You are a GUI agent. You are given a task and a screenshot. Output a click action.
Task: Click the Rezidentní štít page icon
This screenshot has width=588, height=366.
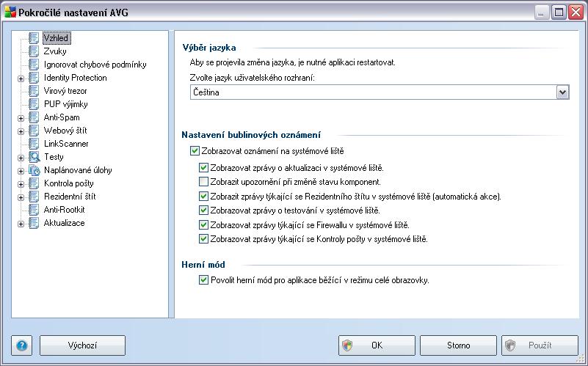34,197
